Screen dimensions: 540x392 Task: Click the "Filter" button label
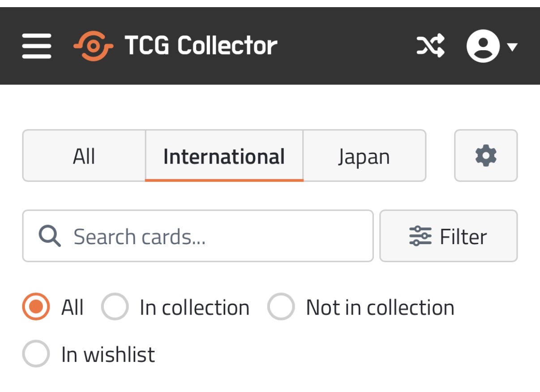tap(463, 236)
